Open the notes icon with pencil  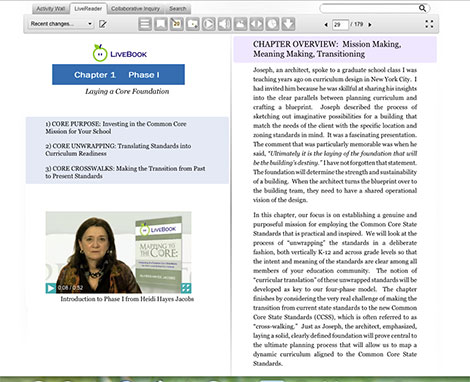(177, 24)
